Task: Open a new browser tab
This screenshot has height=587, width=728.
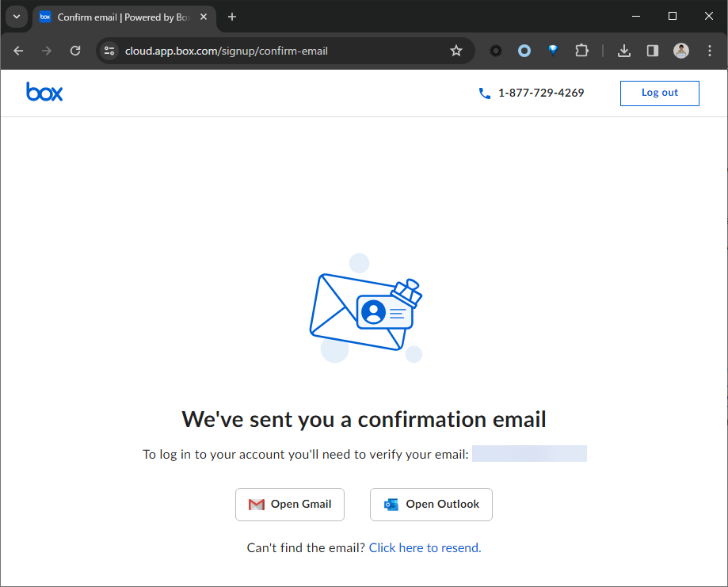Action: (x=232, y=17)
